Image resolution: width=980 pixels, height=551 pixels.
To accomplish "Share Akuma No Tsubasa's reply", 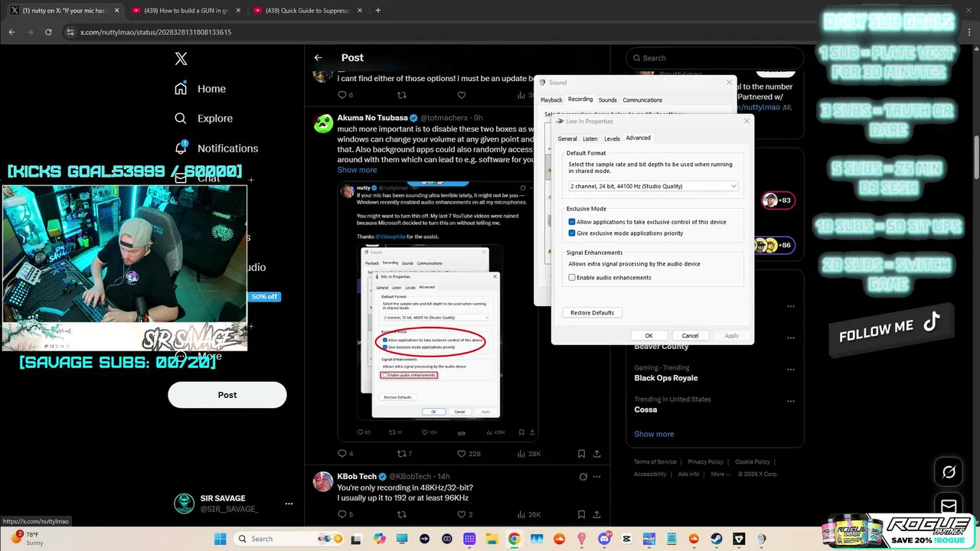I will coord(596,454).
